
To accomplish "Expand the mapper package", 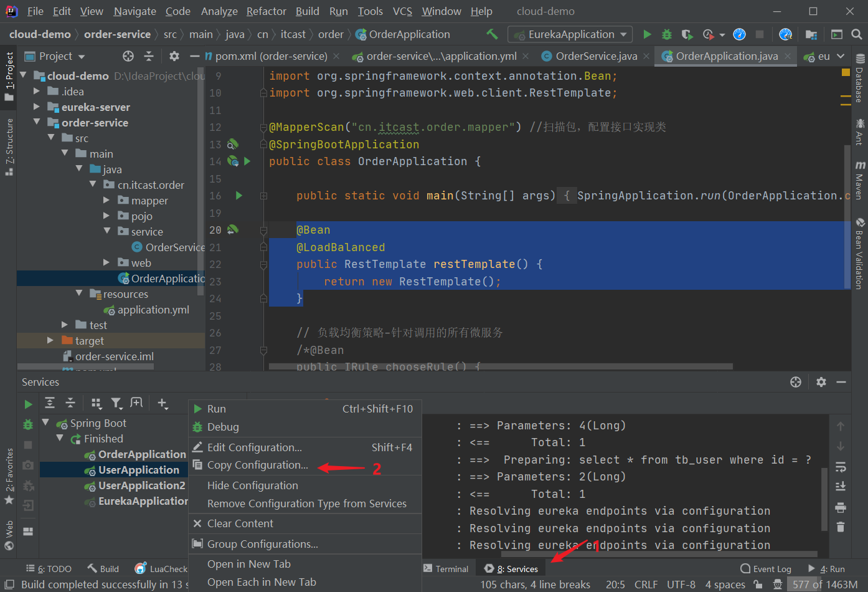I will [106, 200].
